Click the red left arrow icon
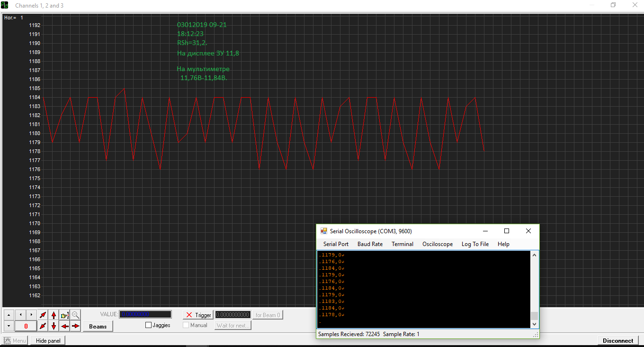 coord(65,326)
